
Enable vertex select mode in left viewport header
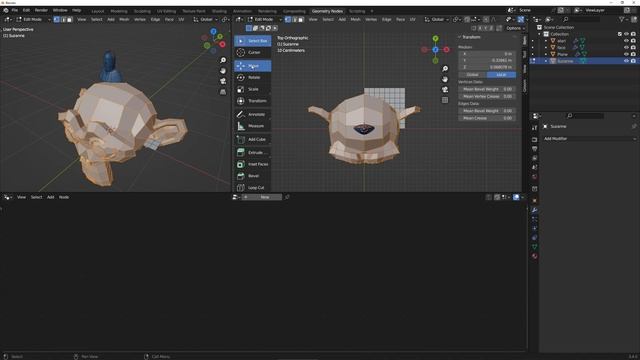coord(57,19)
